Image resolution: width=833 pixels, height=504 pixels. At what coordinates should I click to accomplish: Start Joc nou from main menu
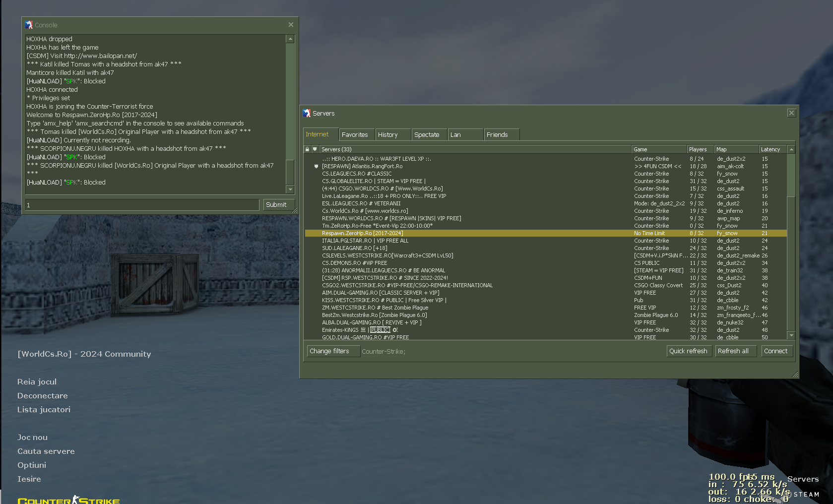click(x=33, y=437)
